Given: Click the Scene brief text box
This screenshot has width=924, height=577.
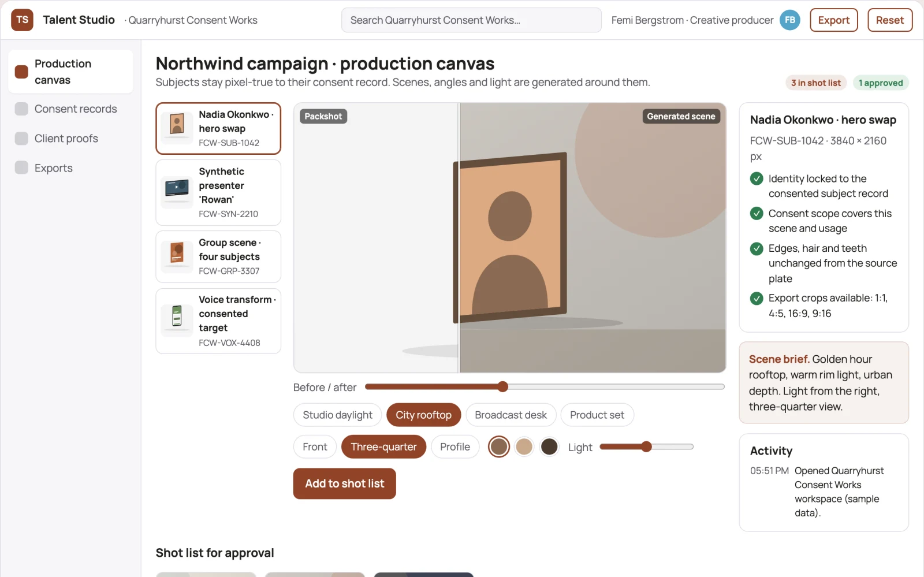Looking at the screenshot, I should pos(824,382).
